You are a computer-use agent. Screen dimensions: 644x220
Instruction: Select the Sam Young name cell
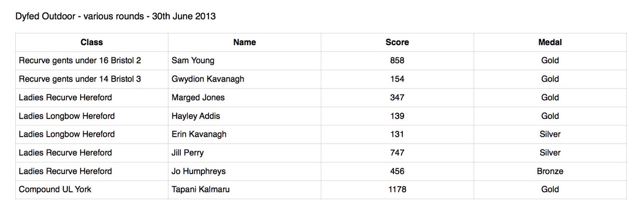[244, 61]
